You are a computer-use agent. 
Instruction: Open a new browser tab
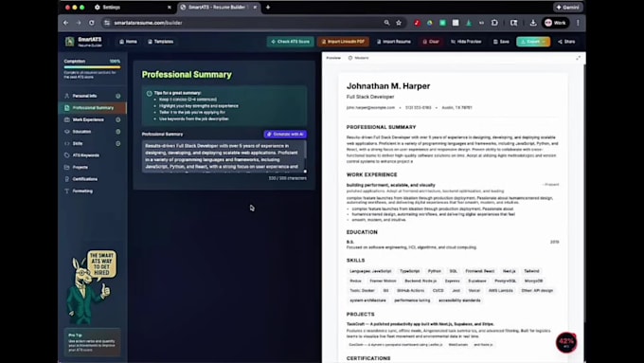(268, 8)
